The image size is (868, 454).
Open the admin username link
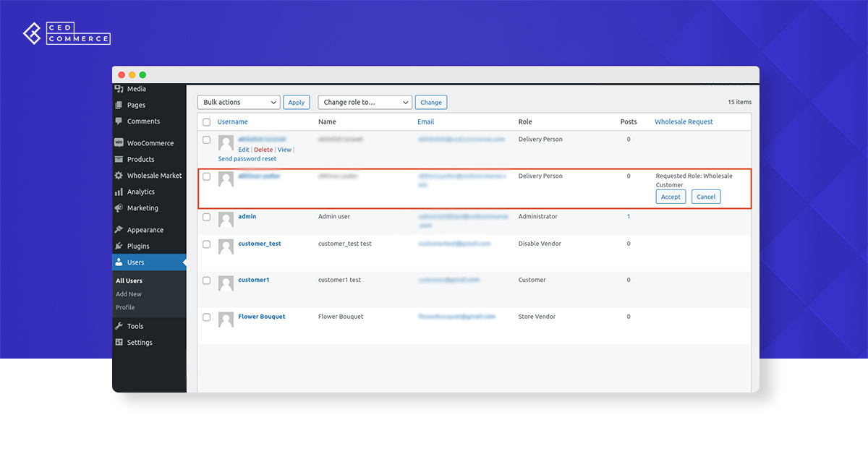click(247, 217)
